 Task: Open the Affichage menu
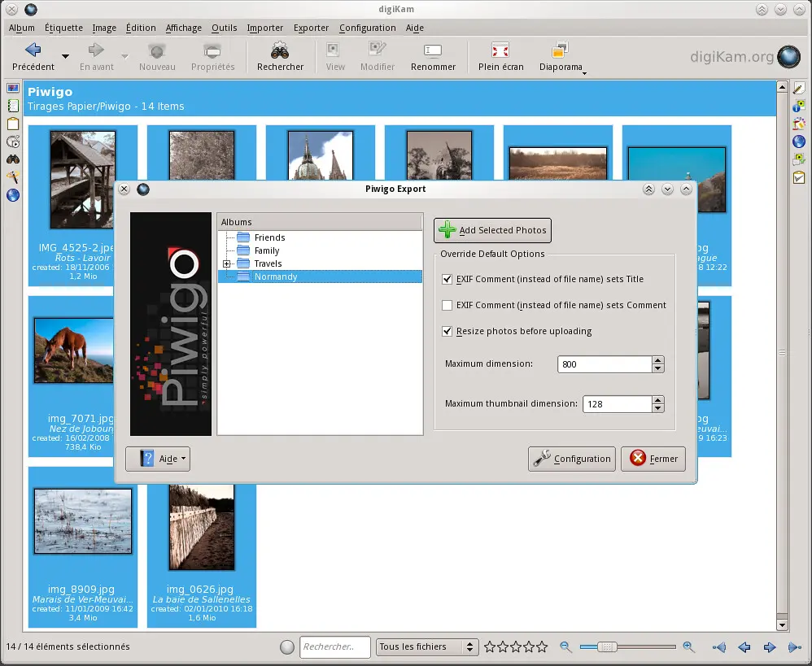(183, 28)
